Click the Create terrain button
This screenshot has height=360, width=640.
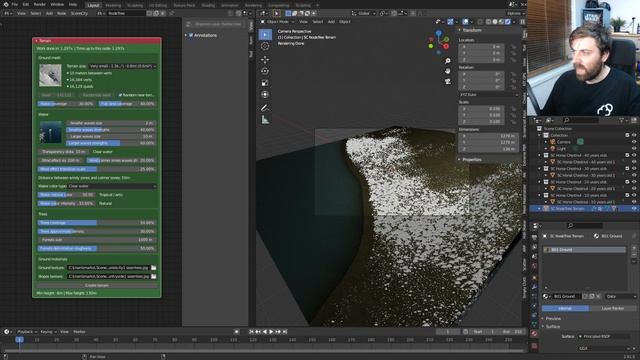97,285
